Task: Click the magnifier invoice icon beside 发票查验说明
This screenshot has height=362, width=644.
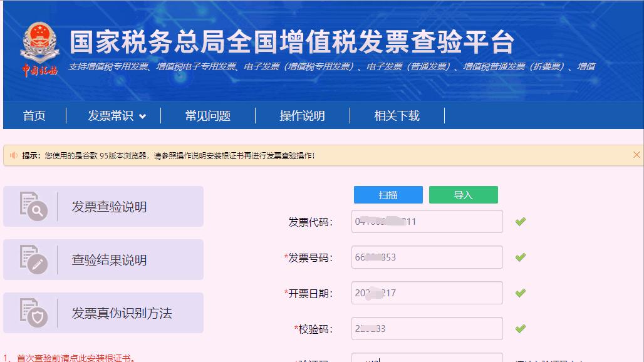Action: (x=36, y=206)
